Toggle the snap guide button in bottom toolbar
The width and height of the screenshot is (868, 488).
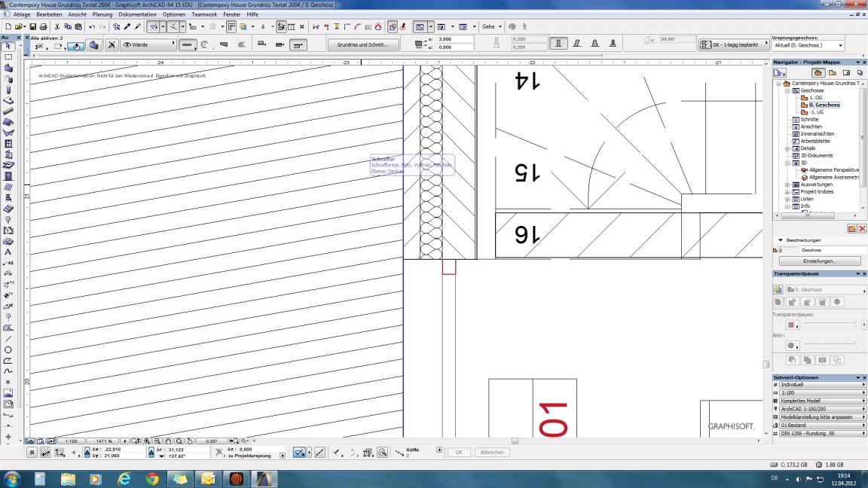[x=299, y=453]
